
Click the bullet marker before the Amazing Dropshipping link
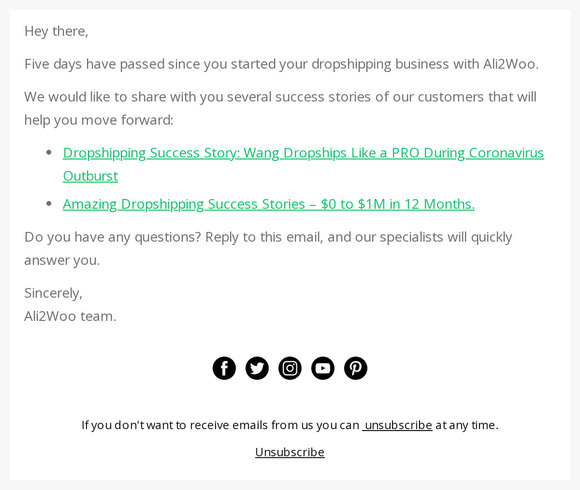coord(49,203)
